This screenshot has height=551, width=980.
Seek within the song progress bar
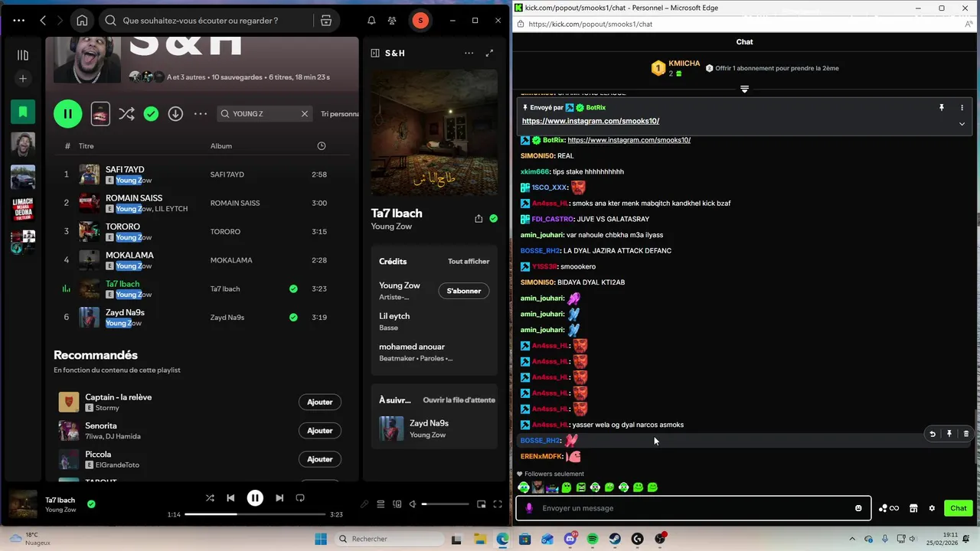[x=256, y=514]
